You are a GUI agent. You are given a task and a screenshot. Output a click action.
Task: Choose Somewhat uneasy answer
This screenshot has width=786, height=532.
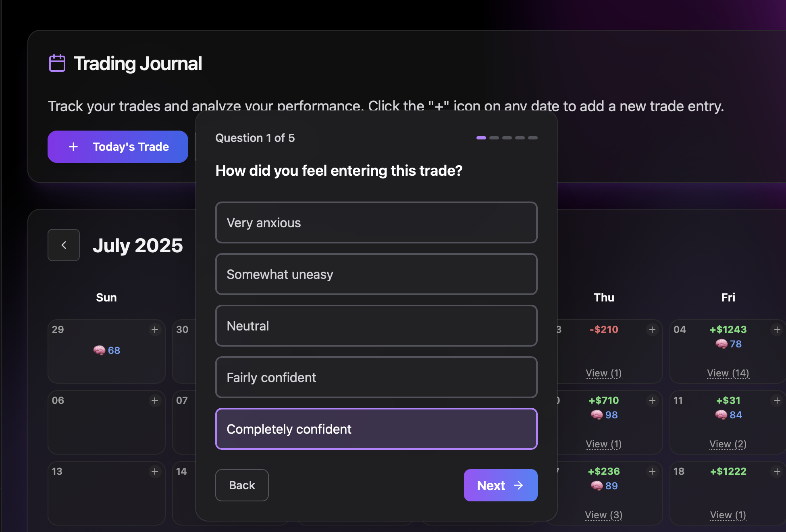[376, 274]
